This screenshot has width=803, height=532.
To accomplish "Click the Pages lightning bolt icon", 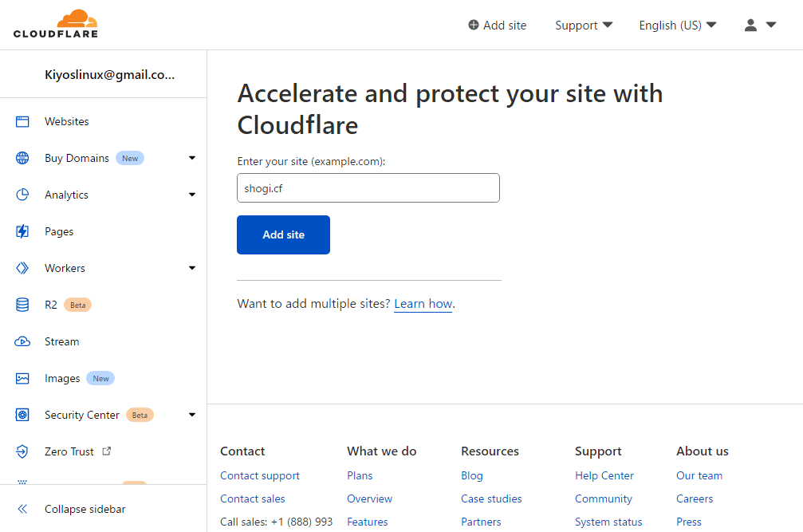I will point(22,231).
